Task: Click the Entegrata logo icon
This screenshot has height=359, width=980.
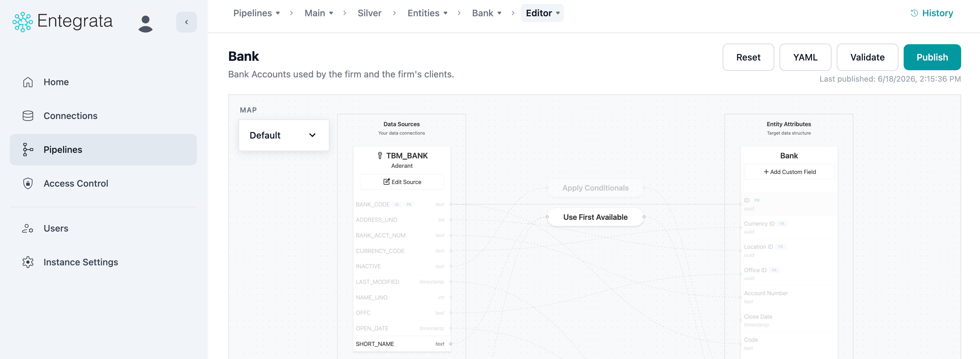Action: click(22, 22)
